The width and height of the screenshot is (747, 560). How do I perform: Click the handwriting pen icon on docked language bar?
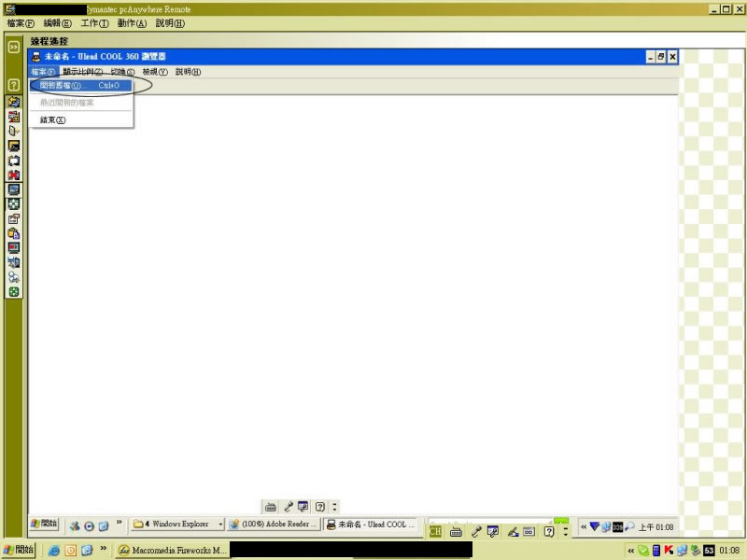pos(513,532)
